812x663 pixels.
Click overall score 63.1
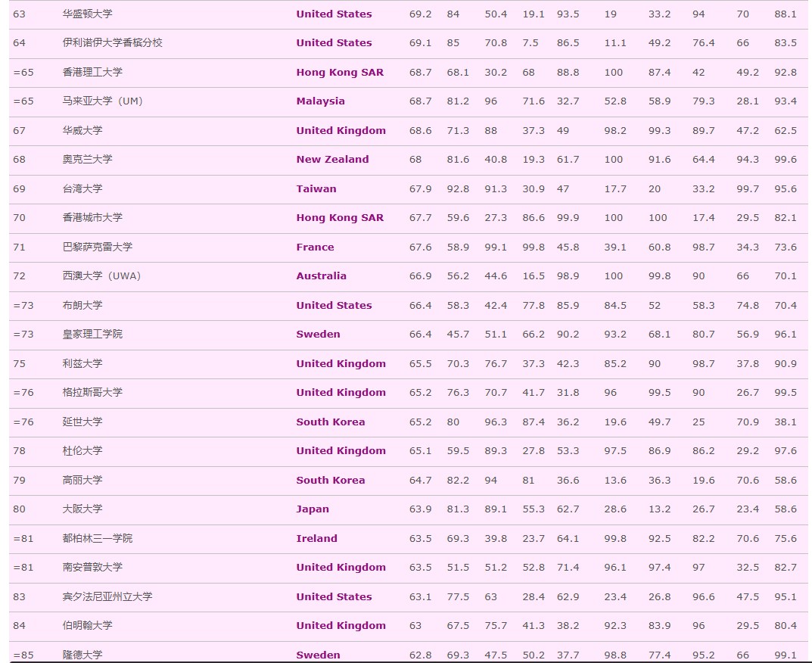click(420, 596)
